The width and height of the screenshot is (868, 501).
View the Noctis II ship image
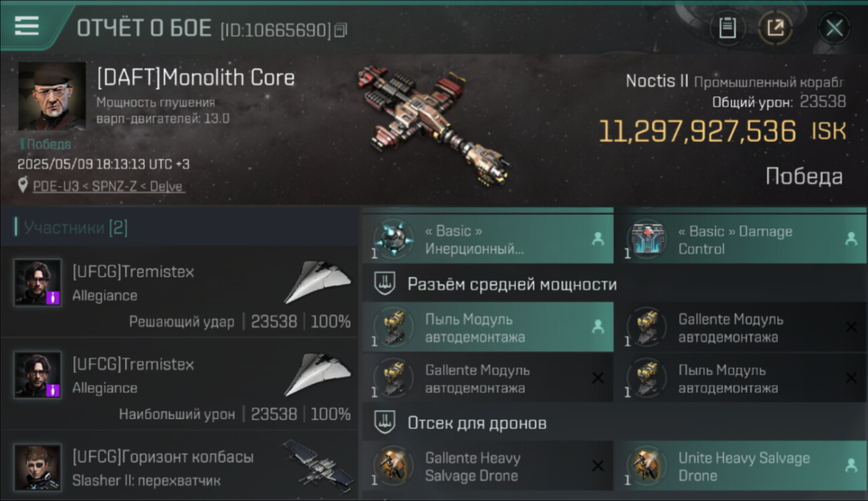433,126
